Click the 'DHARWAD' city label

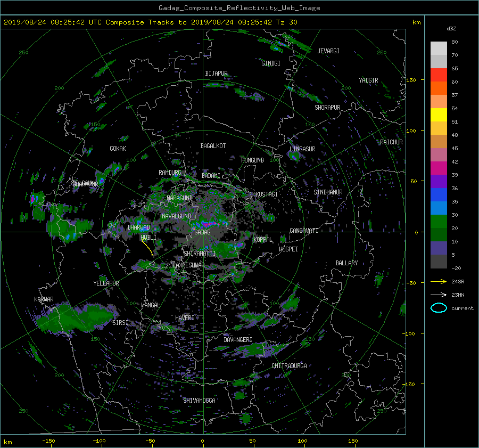tap(138, 227)
